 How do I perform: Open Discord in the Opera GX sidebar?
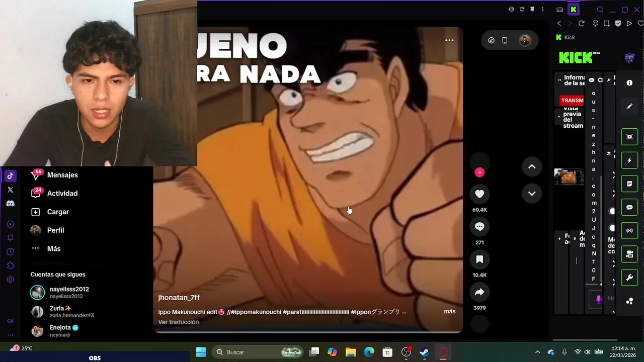pyautogui.click(x=10, y=204)
